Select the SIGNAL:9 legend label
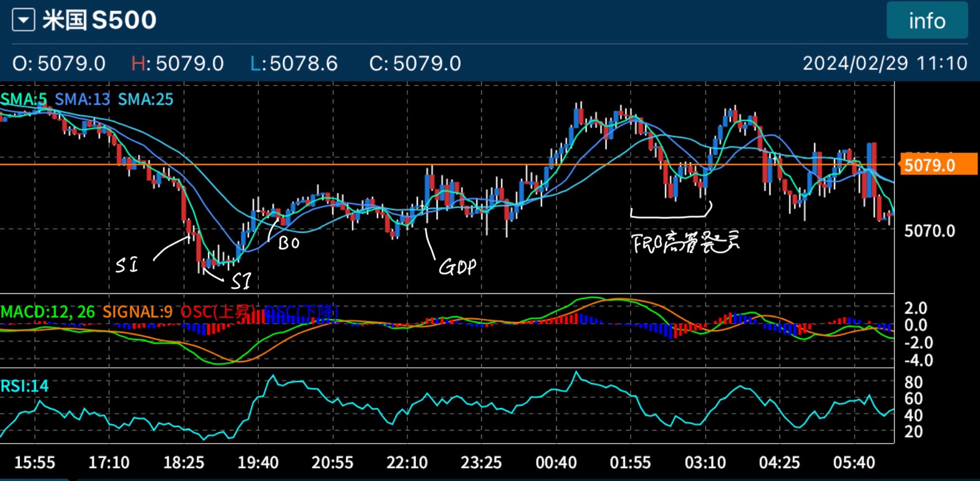 (137, 312)
